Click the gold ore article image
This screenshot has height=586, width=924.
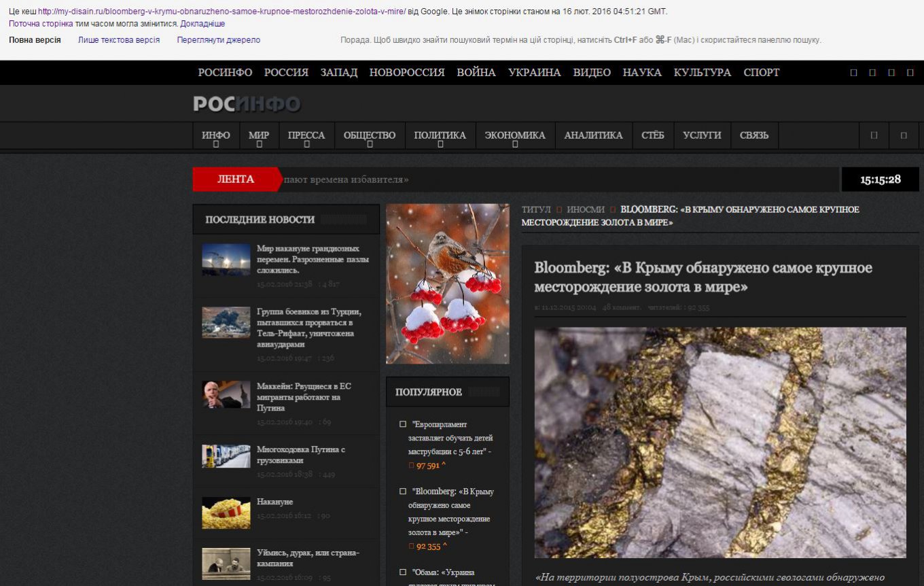point(719,442)
